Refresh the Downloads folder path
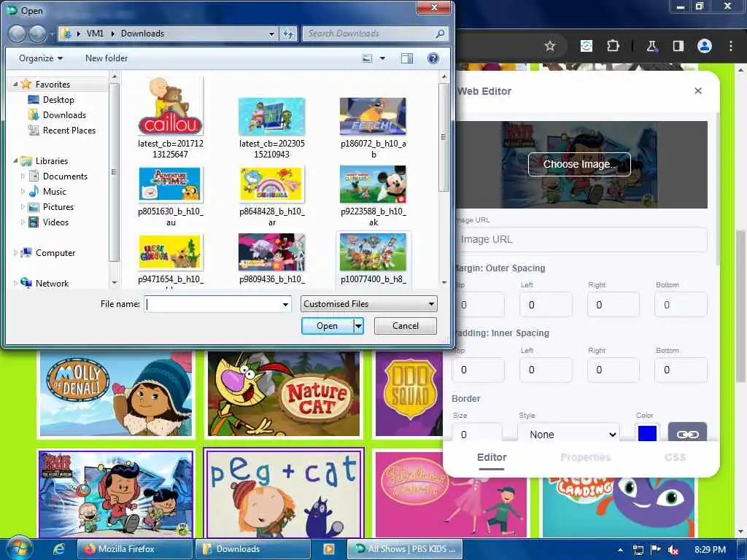The height and width of the screenshot is (560, 747). (288, 34)
